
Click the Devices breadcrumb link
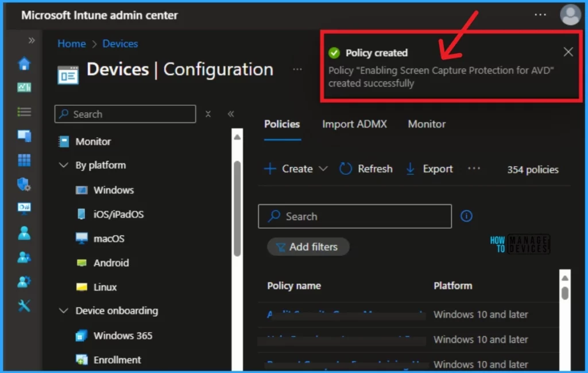[120, 44]
